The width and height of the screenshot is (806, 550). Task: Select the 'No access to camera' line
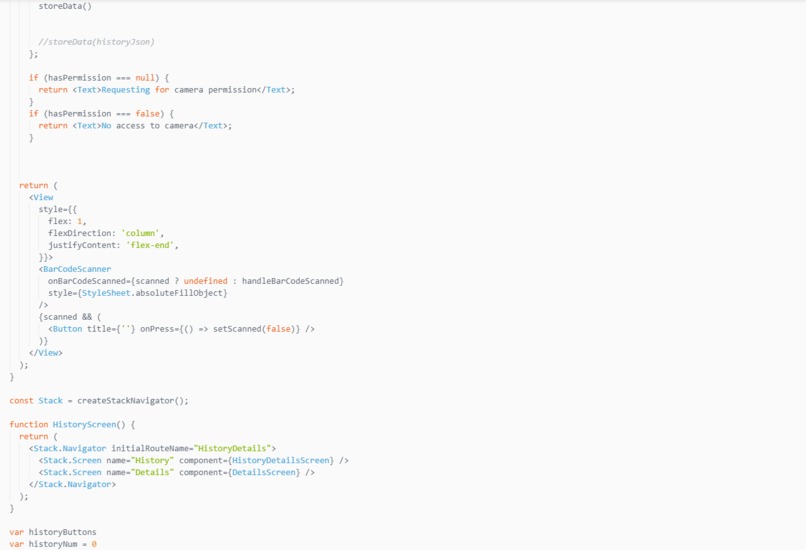tap(135, 125)
